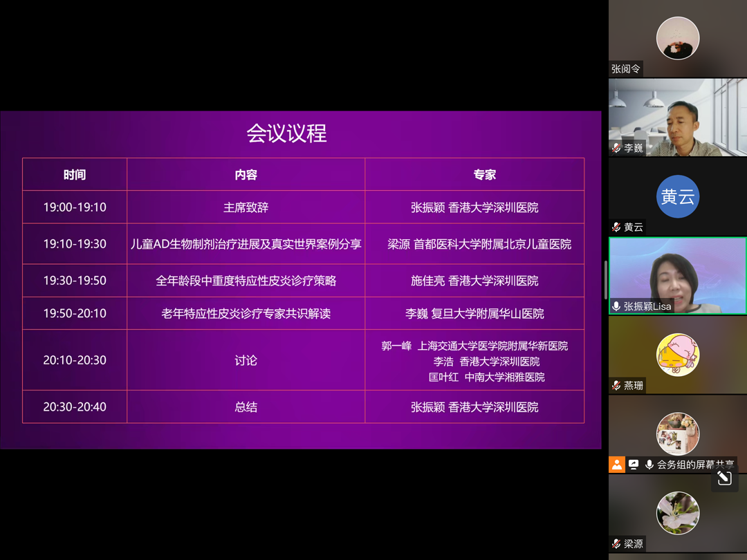Click the 老年特应性皮炎诊疗专家共识解读 cell
Image resolution: width=747 pixels, height=560 pixels.
246,313
